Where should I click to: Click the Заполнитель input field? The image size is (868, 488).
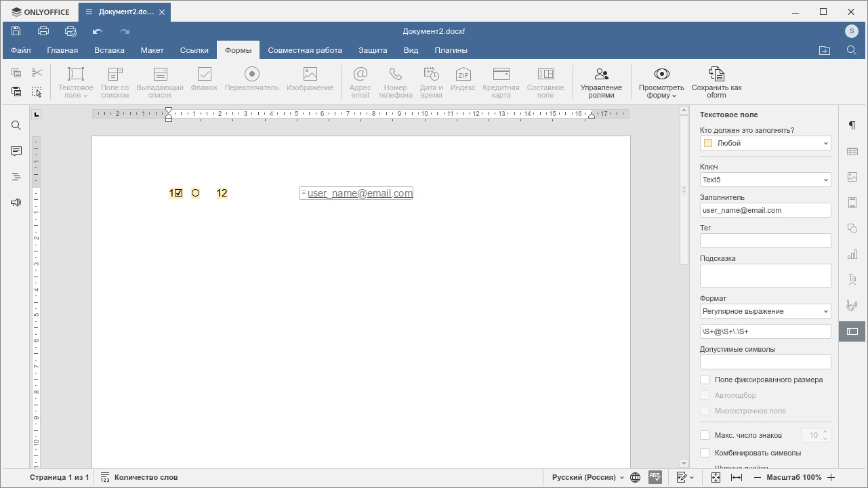(x=765, y=210)
